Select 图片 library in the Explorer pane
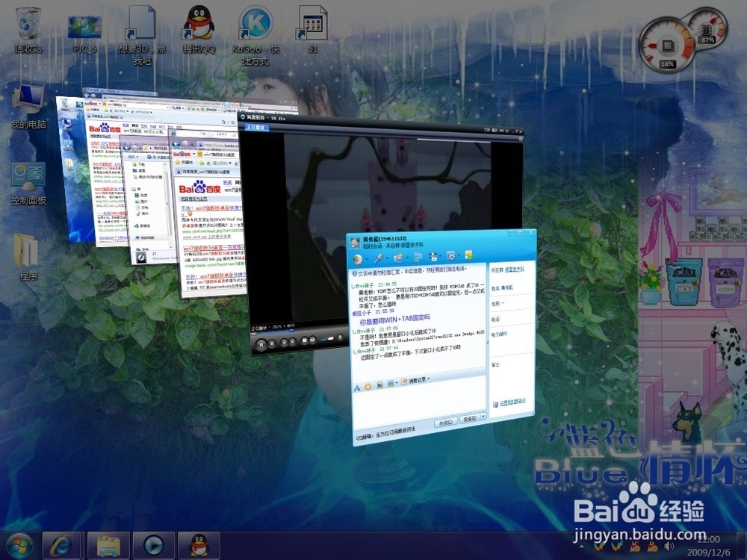 pyautogui.click(x=141, y=202)
